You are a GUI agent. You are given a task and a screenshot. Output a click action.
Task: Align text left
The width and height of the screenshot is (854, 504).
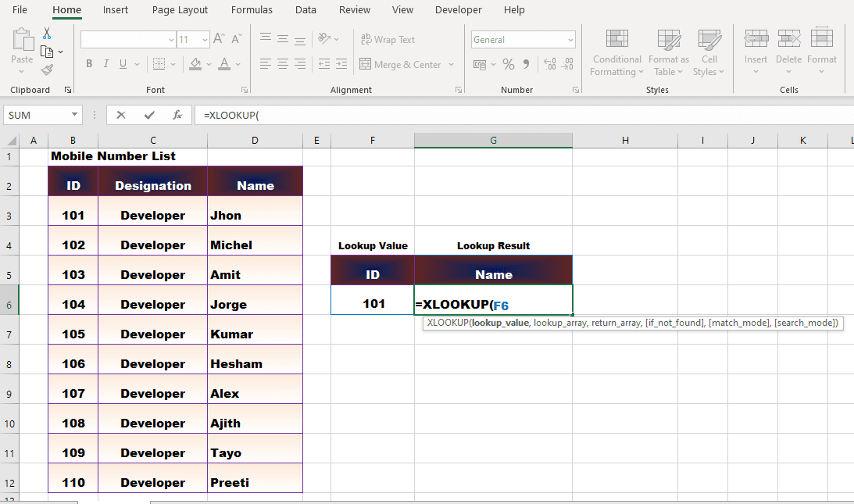point(266,64)
